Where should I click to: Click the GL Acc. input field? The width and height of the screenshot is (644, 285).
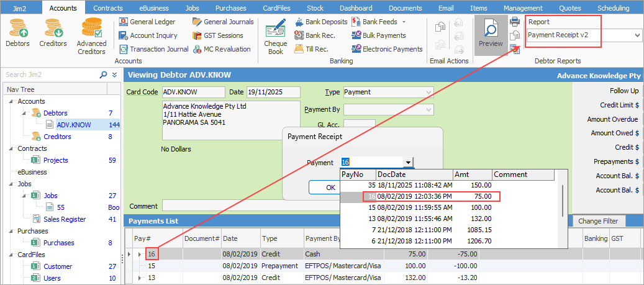360,125
